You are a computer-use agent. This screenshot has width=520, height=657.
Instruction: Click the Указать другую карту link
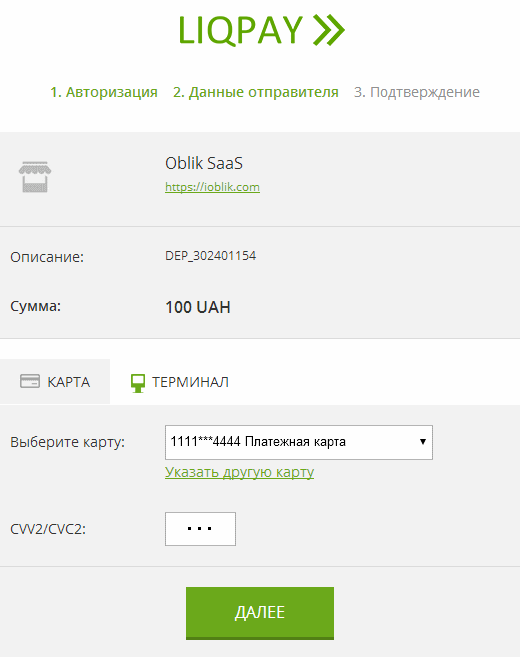(x=239, y=472)
